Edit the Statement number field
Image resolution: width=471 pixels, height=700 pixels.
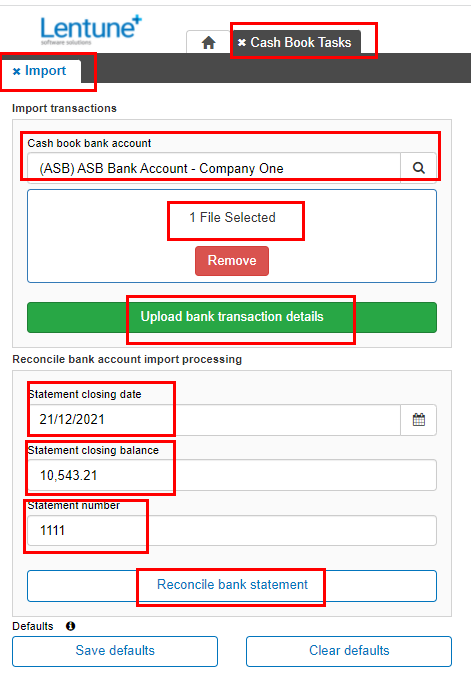(x=232, y=530)
